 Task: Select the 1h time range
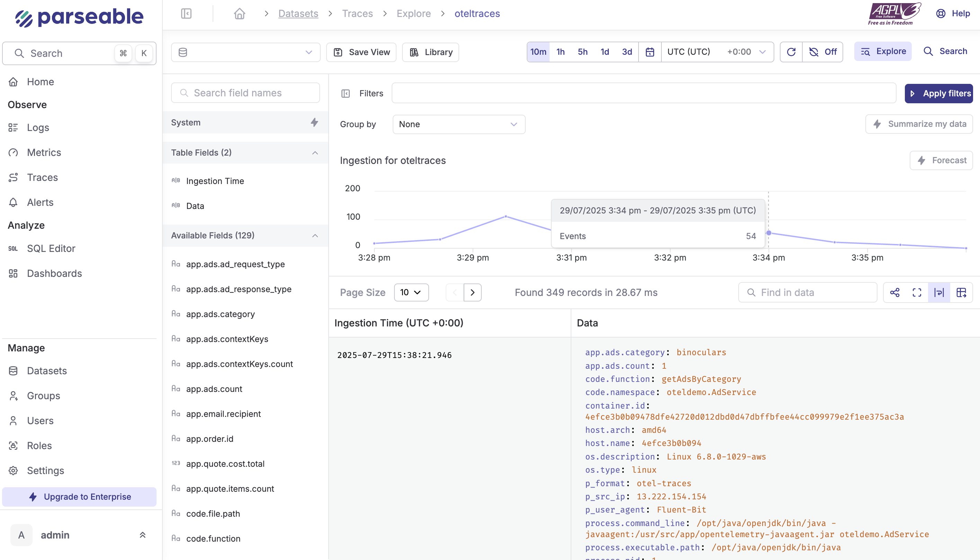pos(561,52)
